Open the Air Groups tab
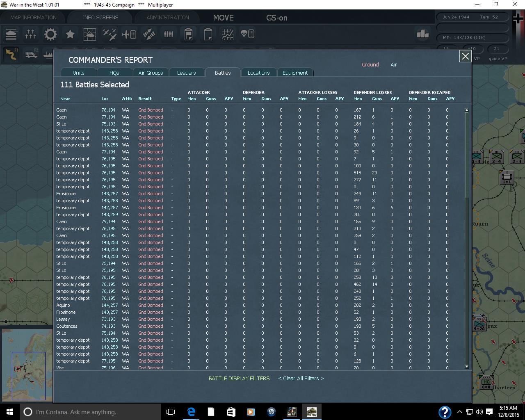The image size is (525, 420). 151,73
